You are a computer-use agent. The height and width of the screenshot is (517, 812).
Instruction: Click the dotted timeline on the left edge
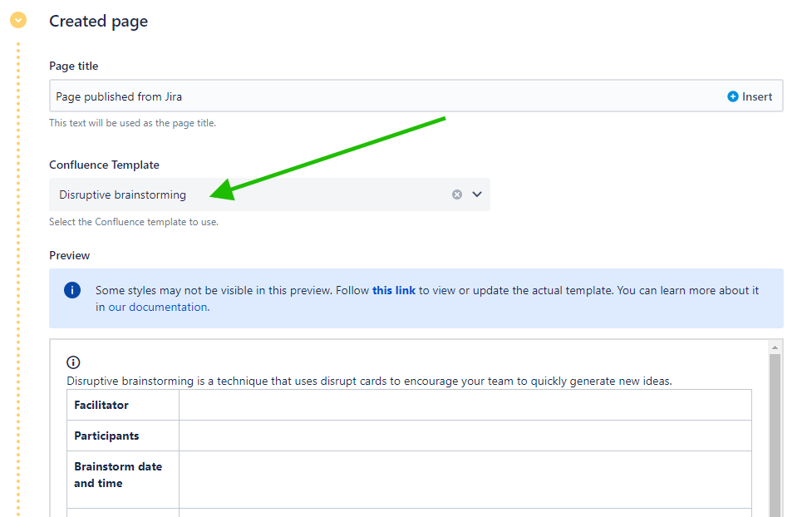tap(18, 249)
